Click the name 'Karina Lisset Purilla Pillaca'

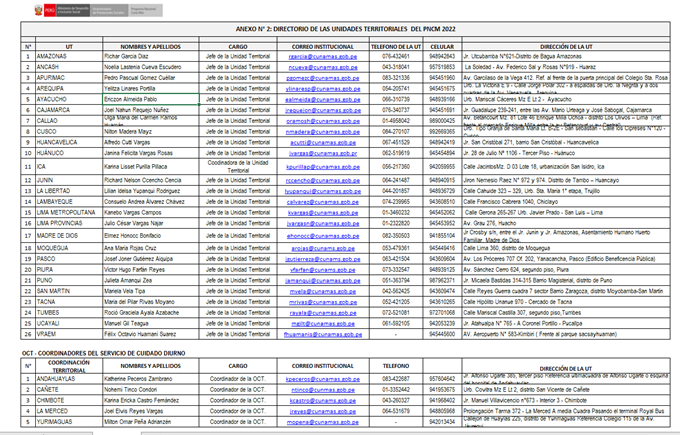pyautogui.click(x=135, y=167)
